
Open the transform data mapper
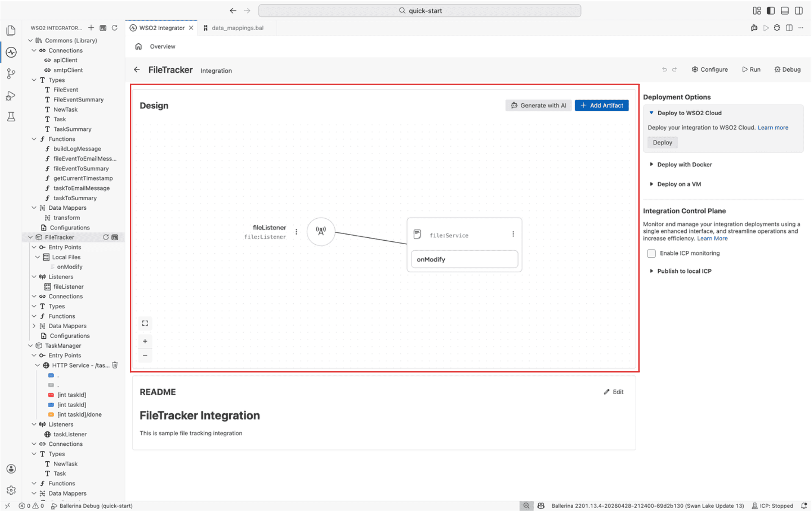(67, 218)
